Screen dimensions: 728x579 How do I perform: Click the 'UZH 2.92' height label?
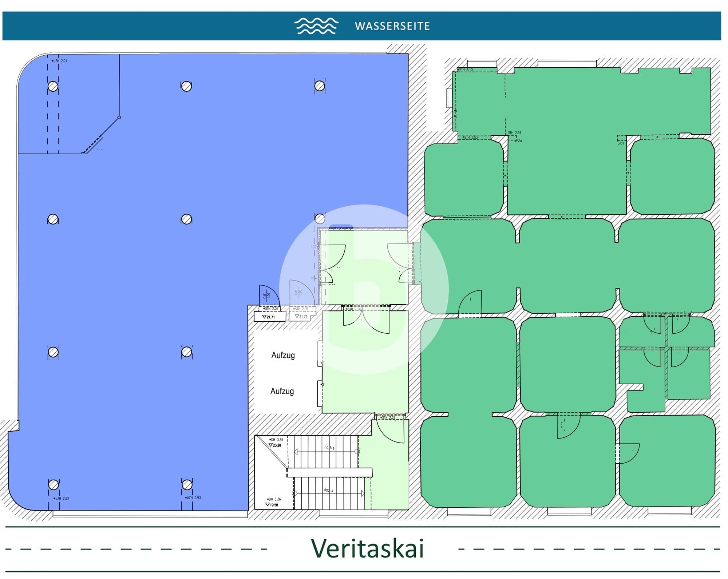coord(61,498)
